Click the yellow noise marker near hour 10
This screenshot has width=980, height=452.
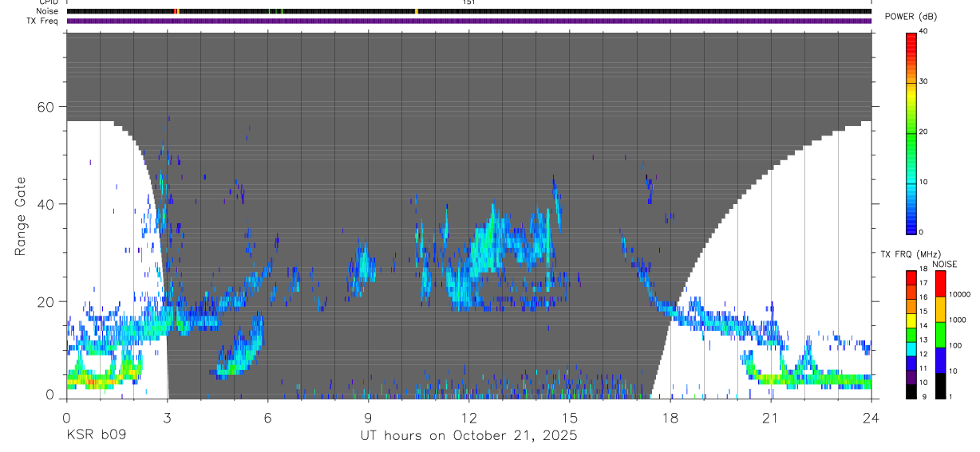[417, 11]
